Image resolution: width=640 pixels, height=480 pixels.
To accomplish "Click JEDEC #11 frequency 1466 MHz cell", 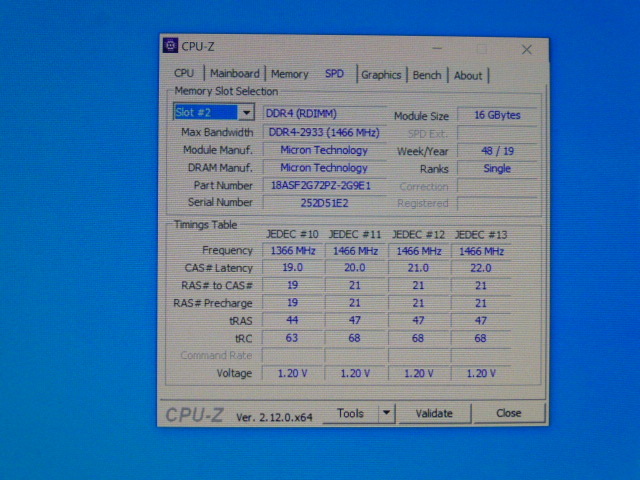I will click(355, 251).
